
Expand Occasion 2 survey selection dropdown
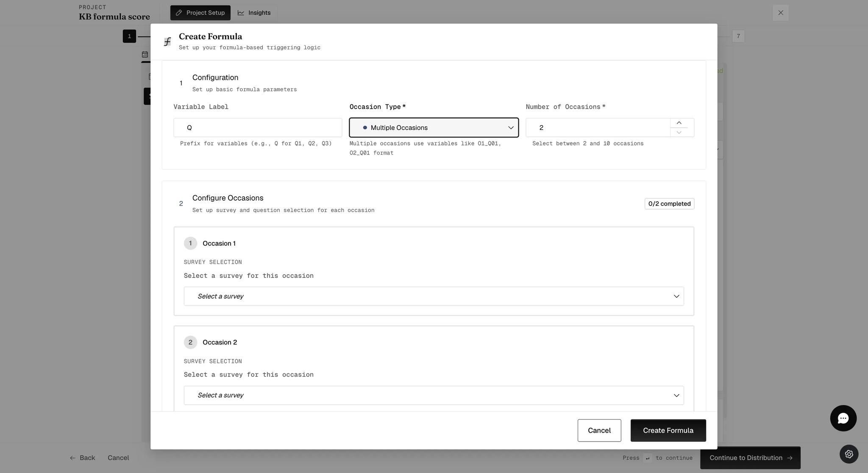tap(434, 395)
